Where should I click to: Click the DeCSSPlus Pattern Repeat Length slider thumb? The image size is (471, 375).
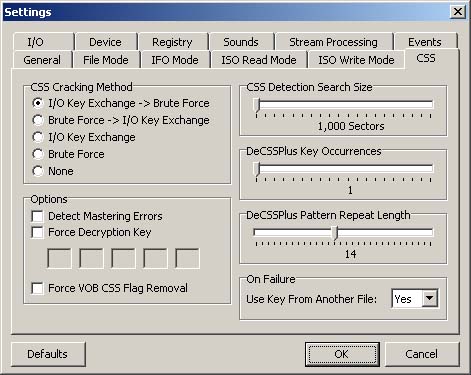tap(336, 233)
